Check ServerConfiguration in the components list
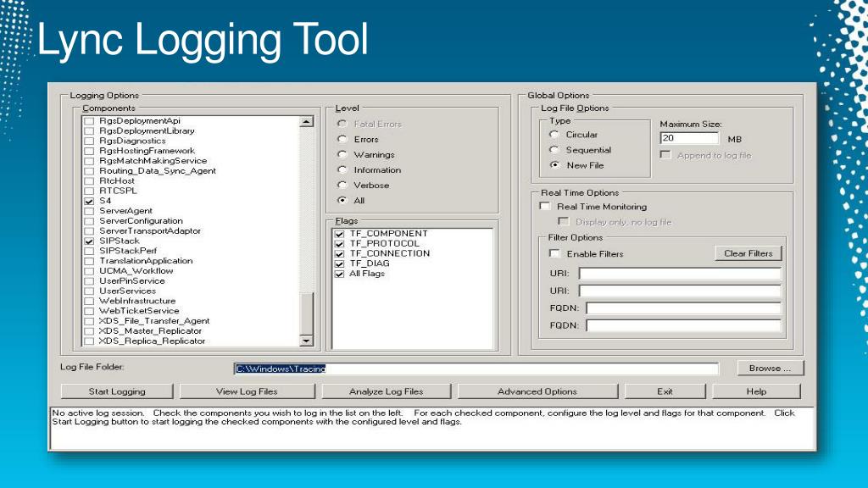 click(x=89, y=221)
